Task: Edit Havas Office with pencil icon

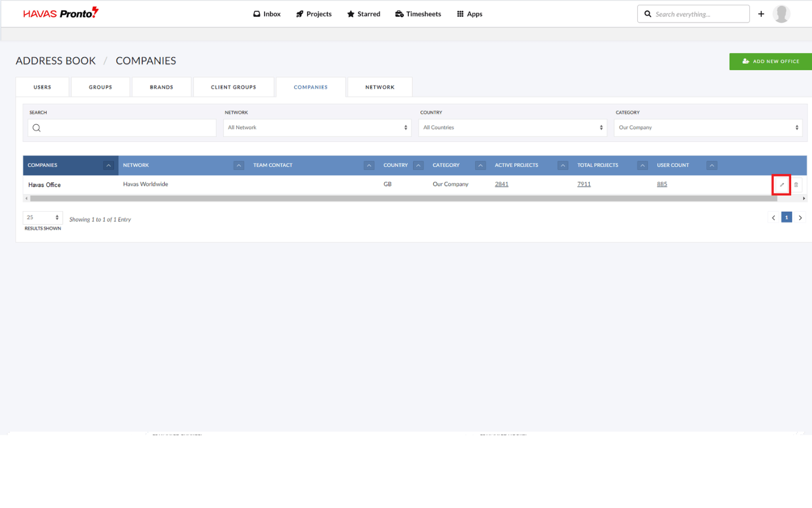Action: pos(782,185)
